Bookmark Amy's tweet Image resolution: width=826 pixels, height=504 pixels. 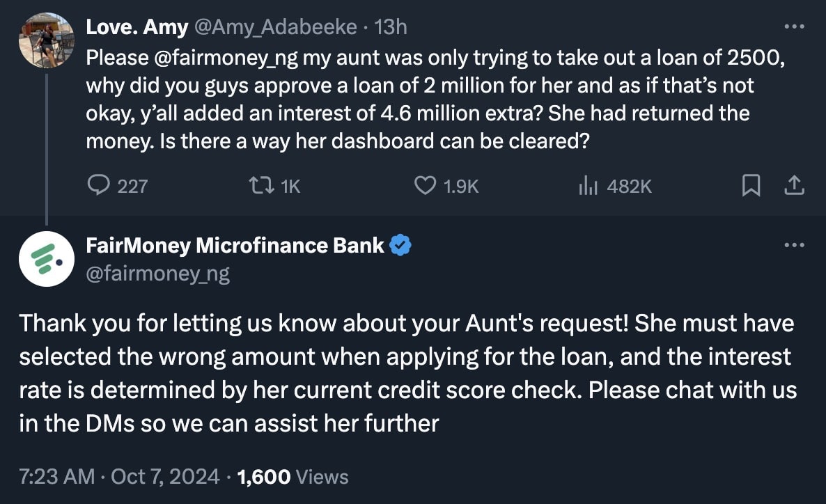coord(750,185)
